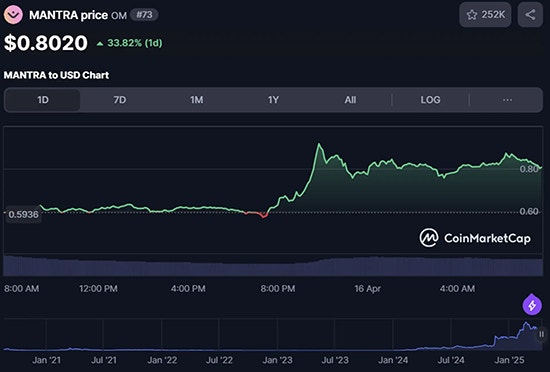The height and width of the screenshot is (372, 550).
Task: Click the 252K watchlist count button
Action: click(485, 15)
